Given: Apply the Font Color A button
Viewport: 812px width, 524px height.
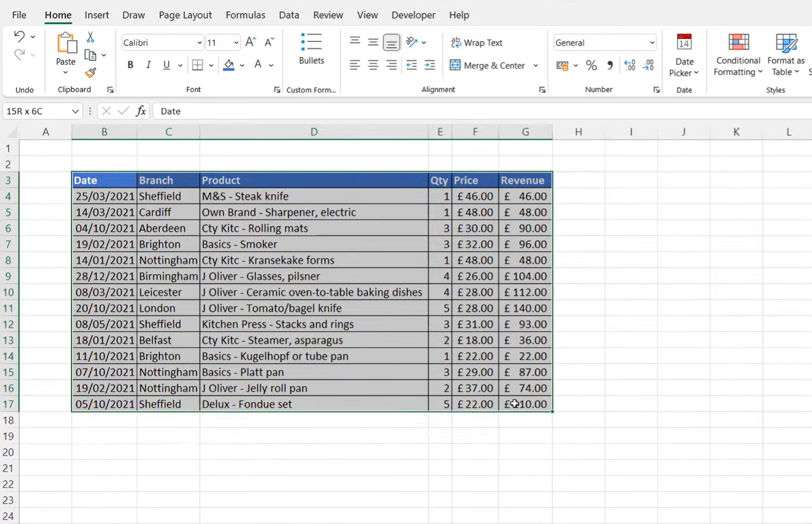Looking at the screenshot, I should [x=258, y=65].
